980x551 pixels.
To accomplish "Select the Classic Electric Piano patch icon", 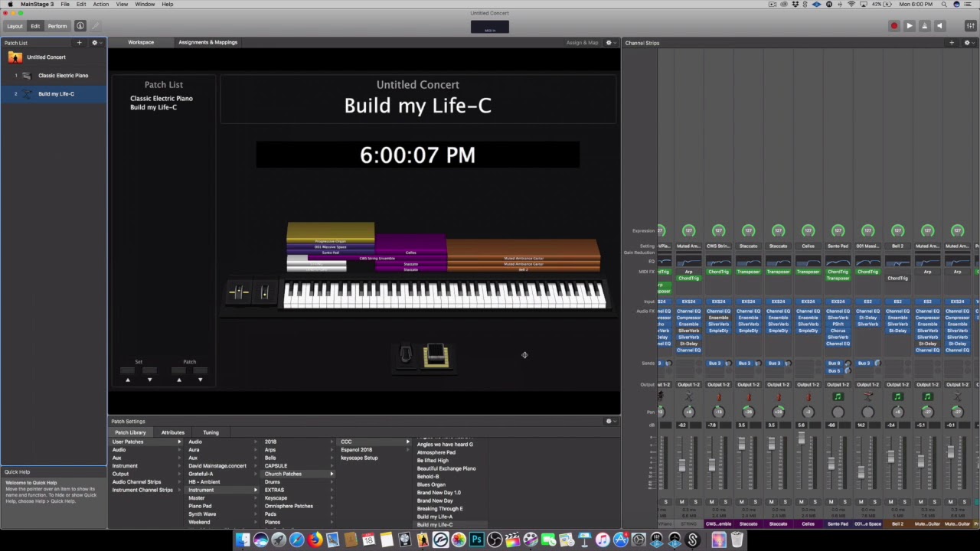I will pos(27,76).
